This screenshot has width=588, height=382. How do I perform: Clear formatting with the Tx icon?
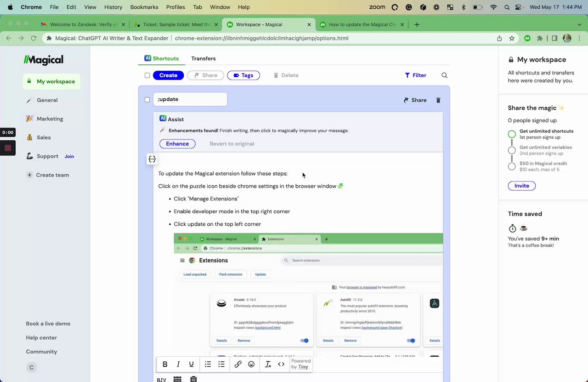pos(268,364)
